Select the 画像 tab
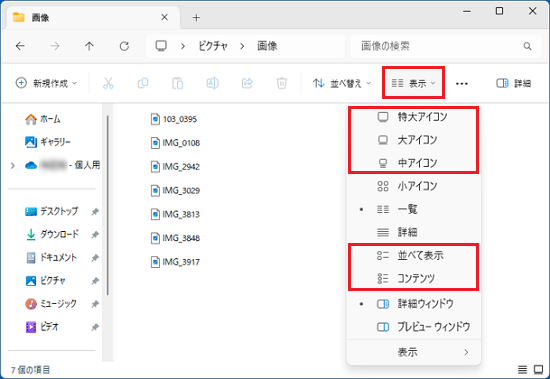550x379 pixels. [x=93, y=18]
